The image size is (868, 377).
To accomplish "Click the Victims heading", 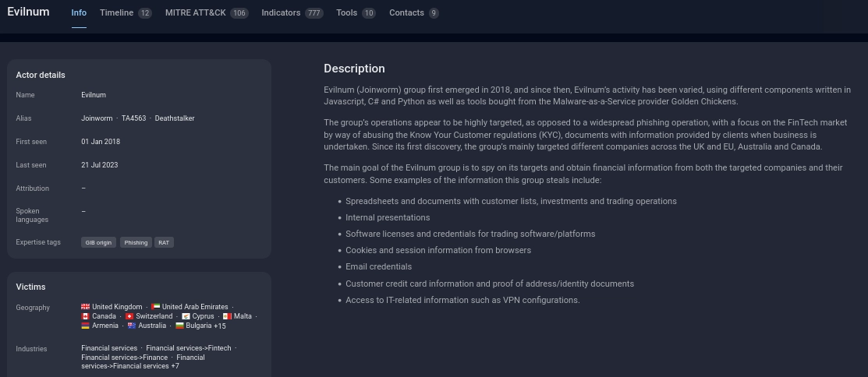I will (x=30, y=287).
